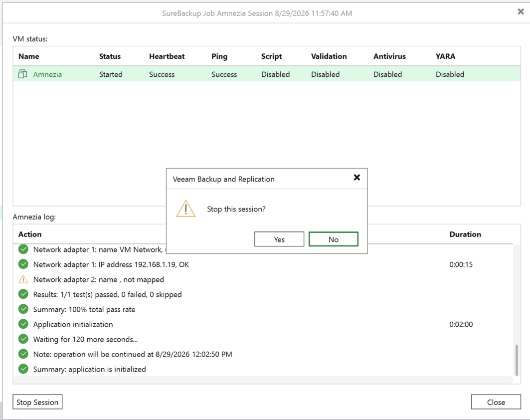Sort by YARA column header
Screen dimensions: 530x420
tap(445, 56)
